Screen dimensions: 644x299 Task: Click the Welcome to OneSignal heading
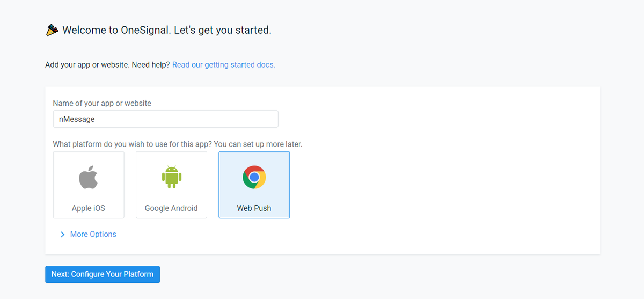pyautogui.click(x=166, y=30)
